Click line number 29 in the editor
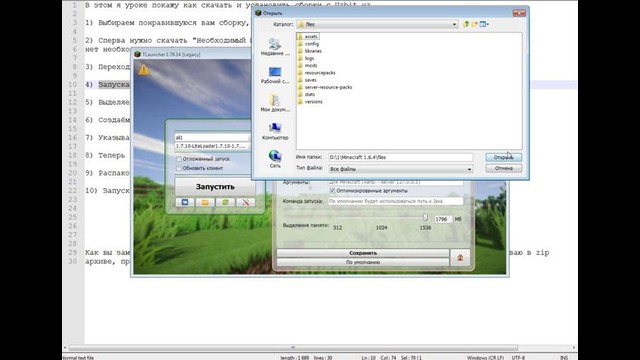This screenshot has height=360, width=640. pyautogui.click(x=73, y=253)
